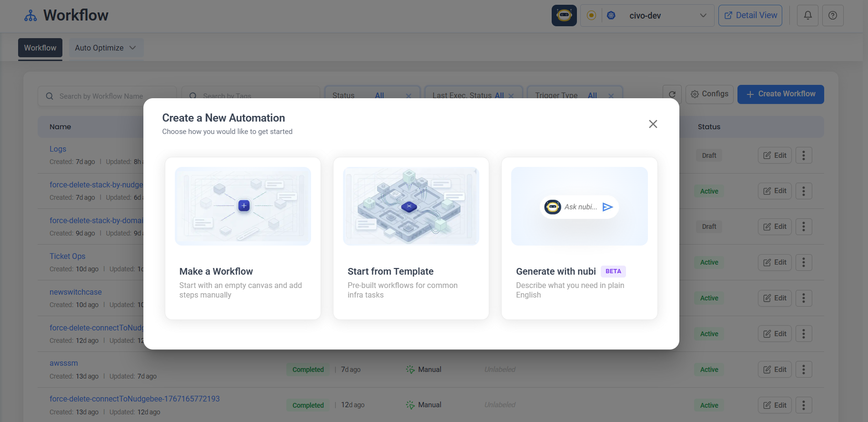The width and height of the screenshot is (868, 422).
Task: Pick the Start from Template card
Action: 411,238
